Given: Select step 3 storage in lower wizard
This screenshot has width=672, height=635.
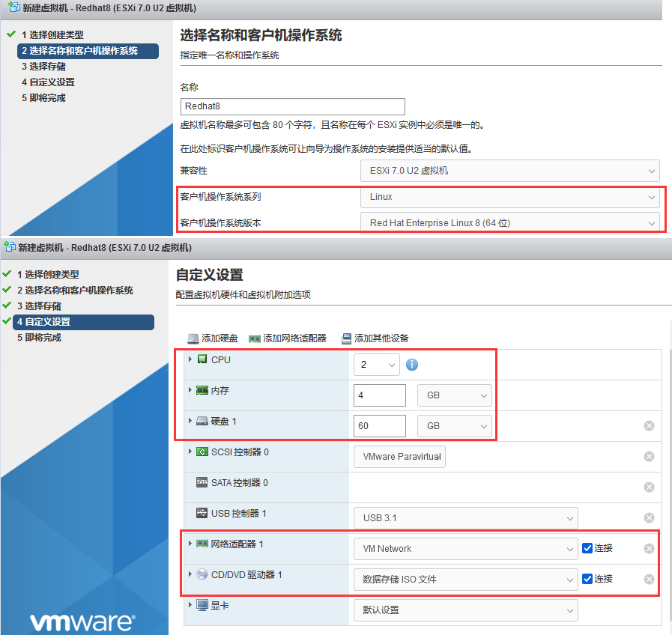Looking at the screenshot, I should coord(39,306).
